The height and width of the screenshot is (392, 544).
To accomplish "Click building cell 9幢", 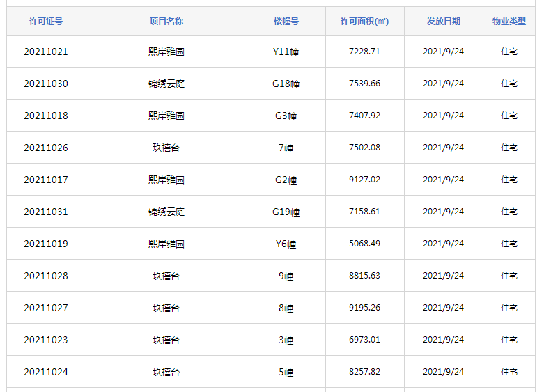I will tap(286, 276).
